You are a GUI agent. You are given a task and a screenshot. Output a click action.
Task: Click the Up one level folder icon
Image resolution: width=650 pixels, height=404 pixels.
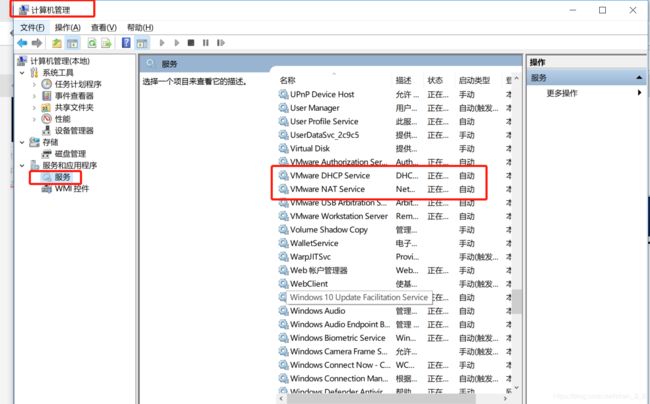pos(57,43)
